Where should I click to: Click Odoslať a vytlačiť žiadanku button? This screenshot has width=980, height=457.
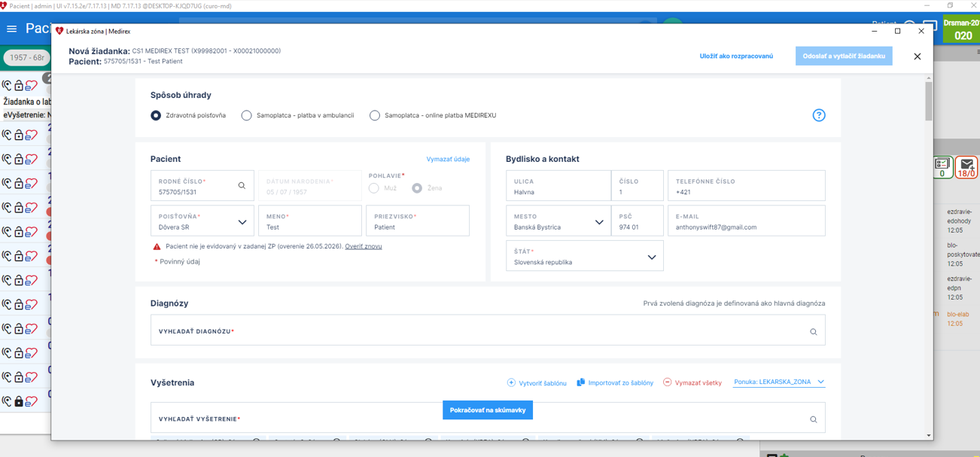844,56
